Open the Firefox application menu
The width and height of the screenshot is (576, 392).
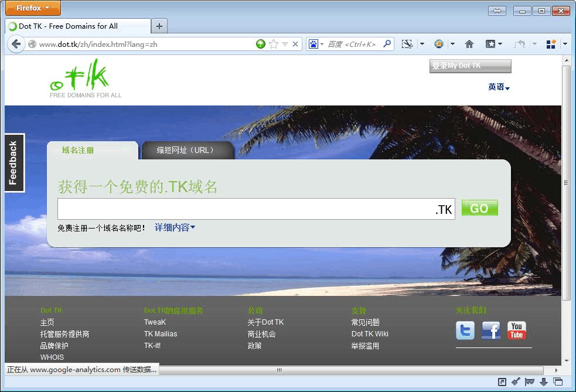click(x=33, y=8)
